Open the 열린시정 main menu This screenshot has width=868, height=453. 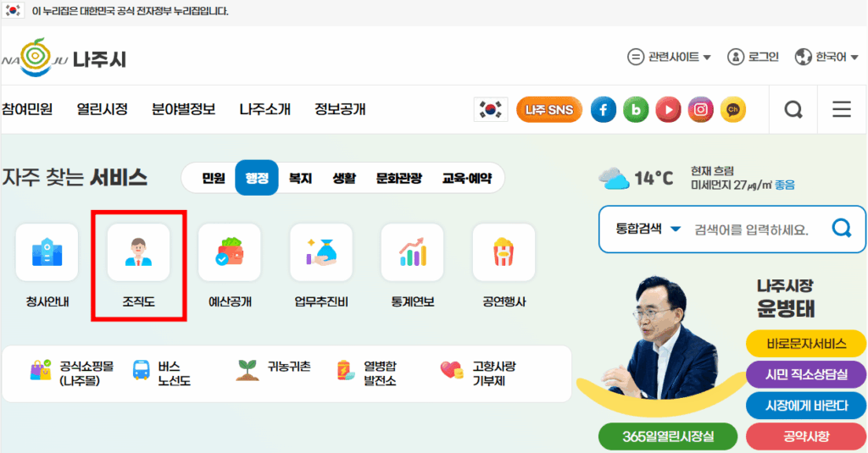(102, 109)
